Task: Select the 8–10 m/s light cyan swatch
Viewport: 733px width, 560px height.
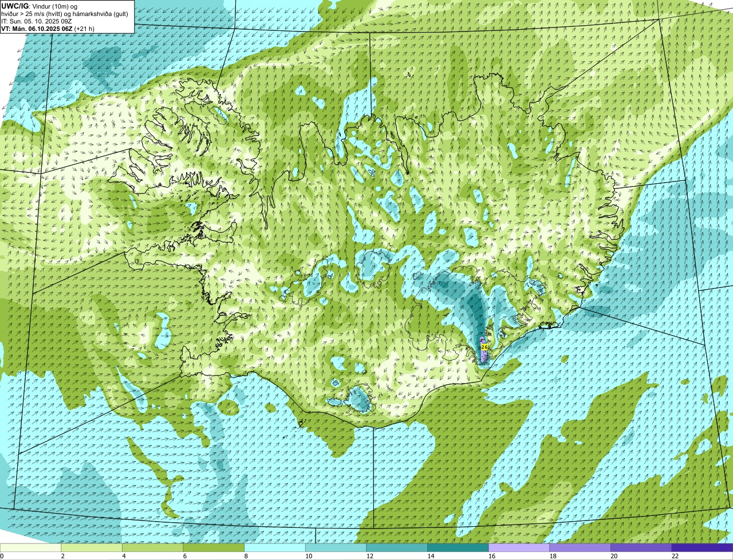Action: [x=275, y=547]
